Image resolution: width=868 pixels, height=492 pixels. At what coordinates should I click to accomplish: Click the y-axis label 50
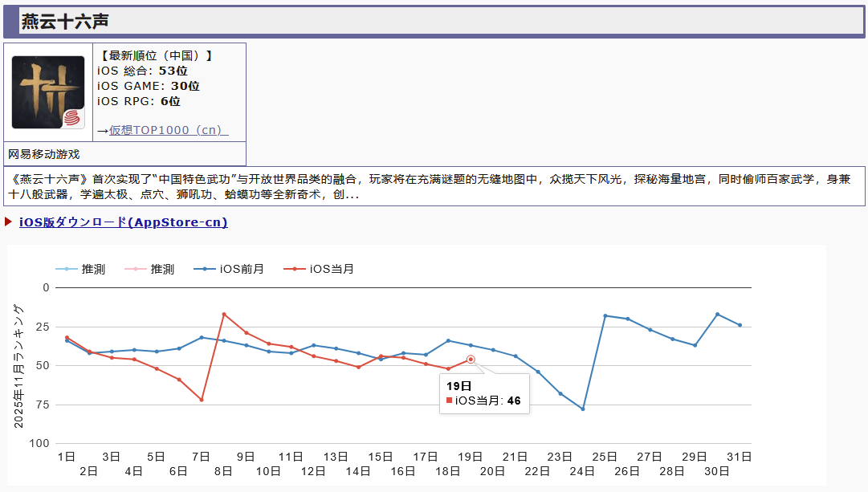43,365
